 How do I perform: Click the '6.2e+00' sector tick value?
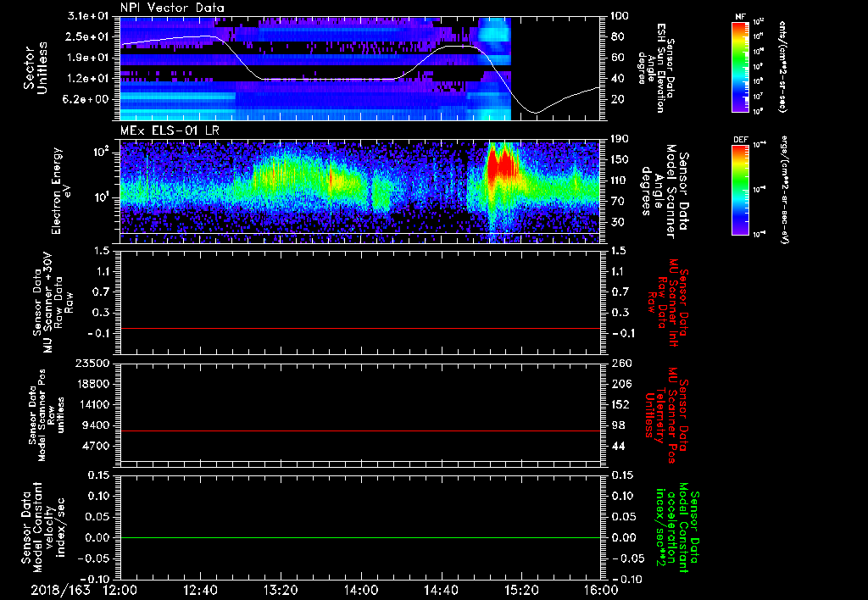tap(85, 99)
